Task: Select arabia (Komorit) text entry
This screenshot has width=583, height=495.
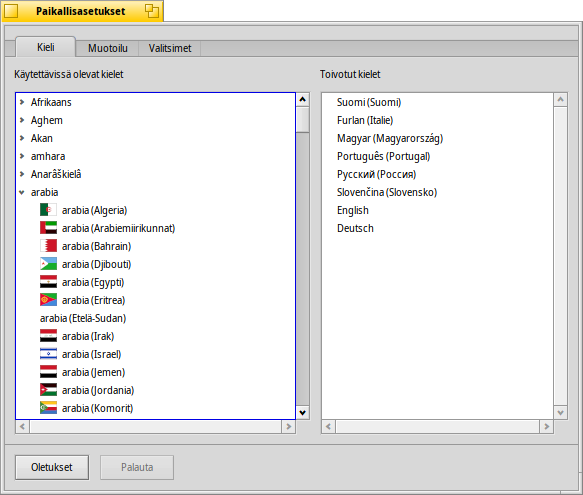Action: point(97,408)
